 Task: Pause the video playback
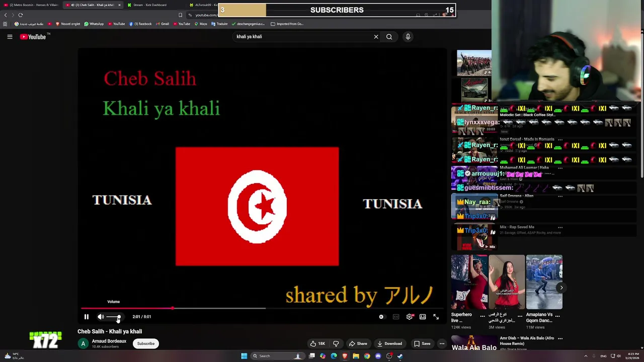point(86,317)
